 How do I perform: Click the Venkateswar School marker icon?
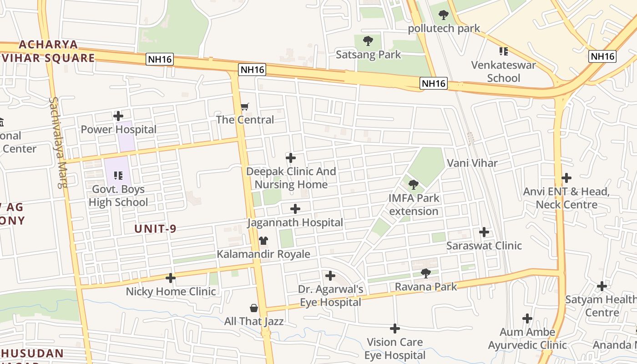(503, 51)
